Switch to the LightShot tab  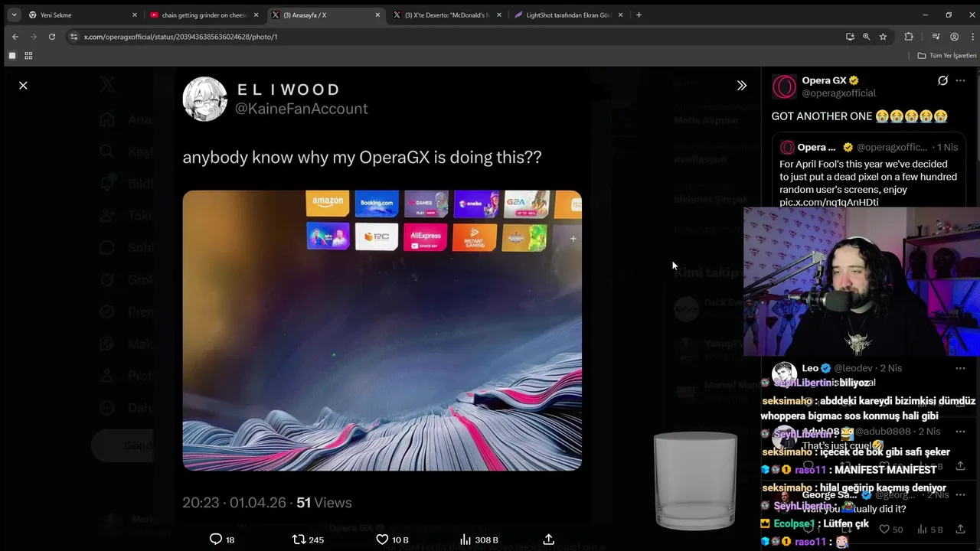click(569, 15)
